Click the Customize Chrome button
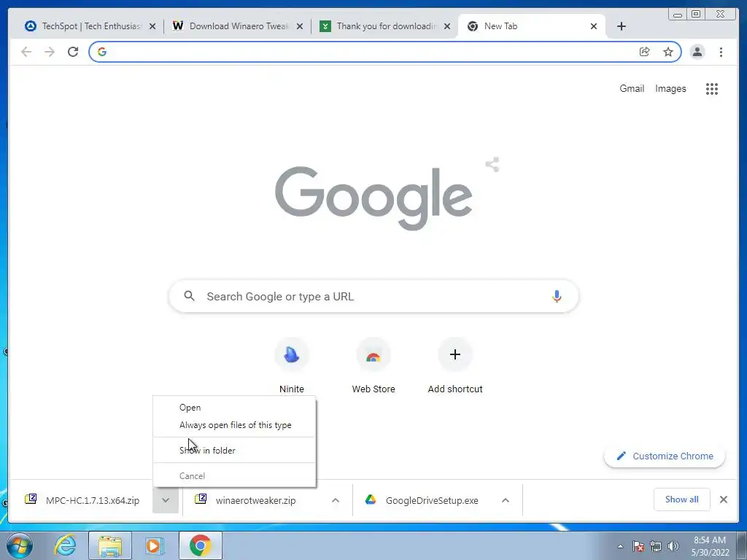The width and height of the screenshot is (747, 560). (x=665, y=456)
